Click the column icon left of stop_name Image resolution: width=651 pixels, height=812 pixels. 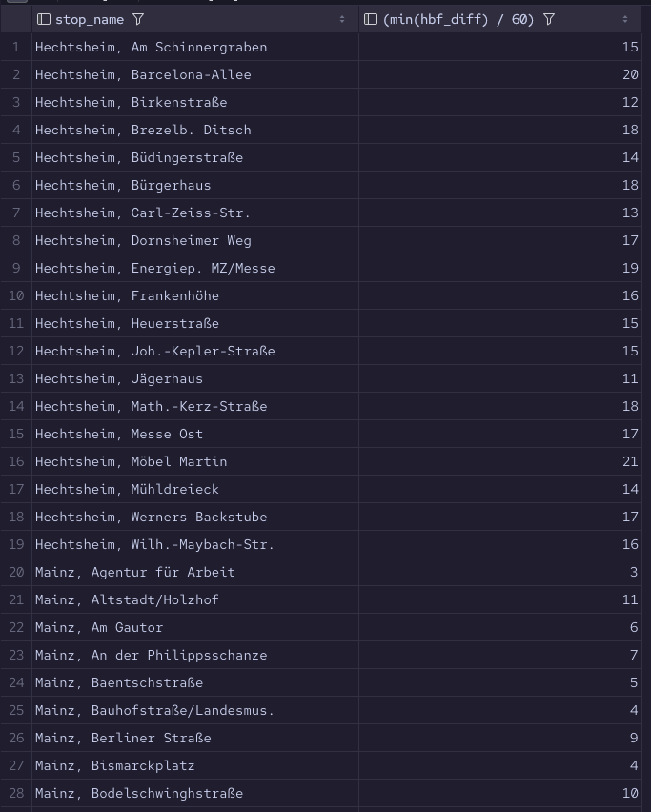(44, 19)
